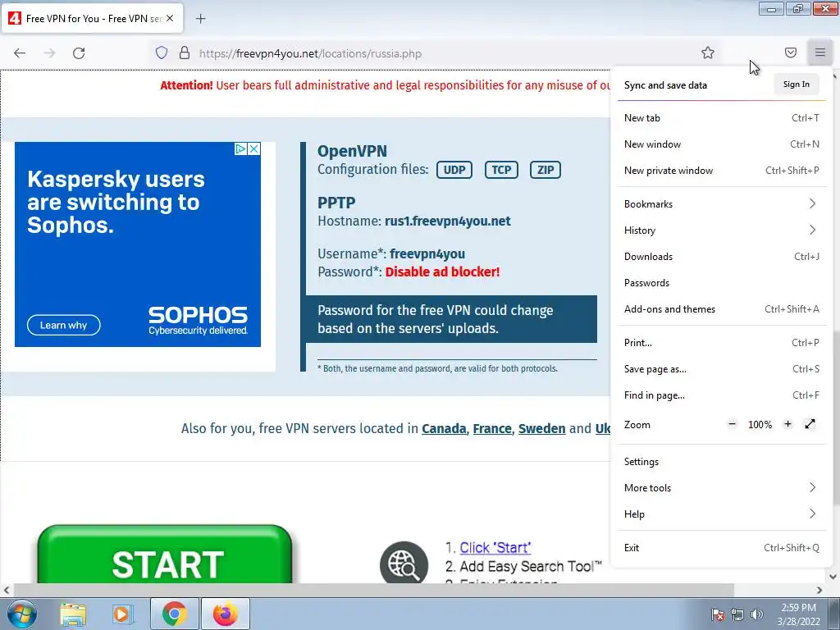Download the ZIP configuration file
The image size is (840, 630).
546,170
